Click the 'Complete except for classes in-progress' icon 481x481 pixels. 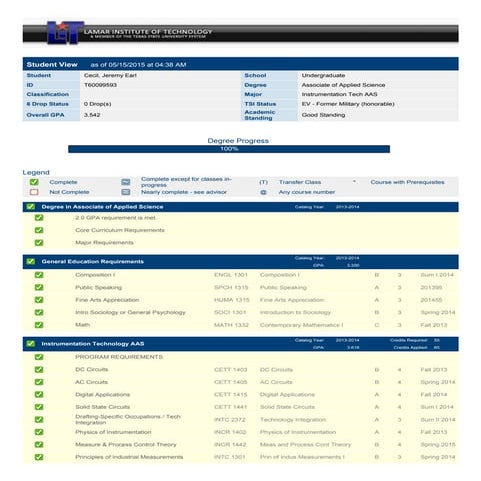pyautogui.click(x=126, y=182)
